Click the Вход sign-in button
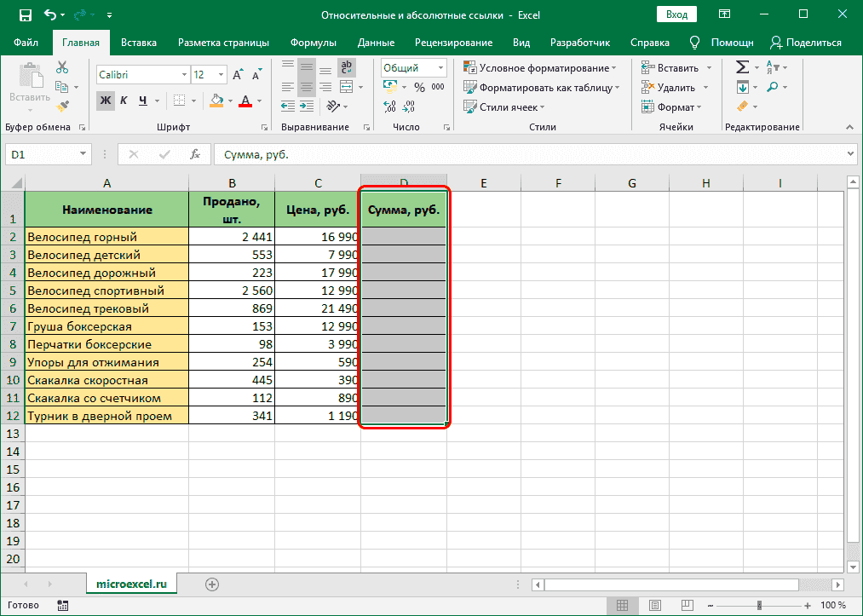 tap(676, 15)
